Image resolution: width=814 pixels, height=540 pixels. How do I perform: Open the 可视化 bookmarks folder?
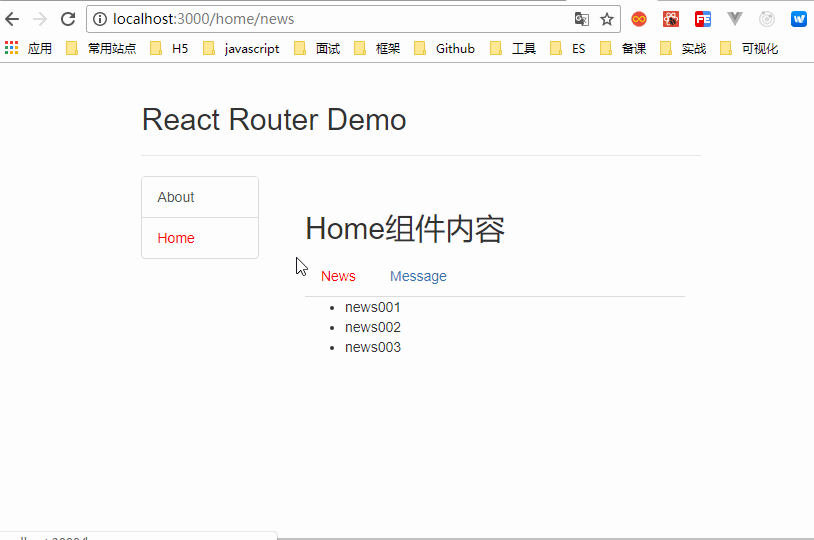[749, 48]
